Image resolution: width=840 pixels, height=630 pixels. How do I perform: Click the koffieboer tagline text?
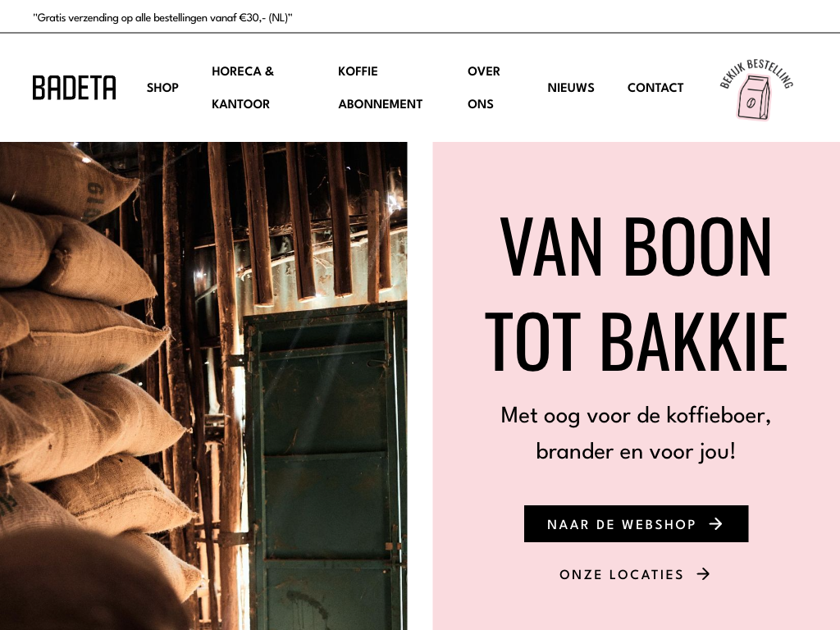pos(636,433)
